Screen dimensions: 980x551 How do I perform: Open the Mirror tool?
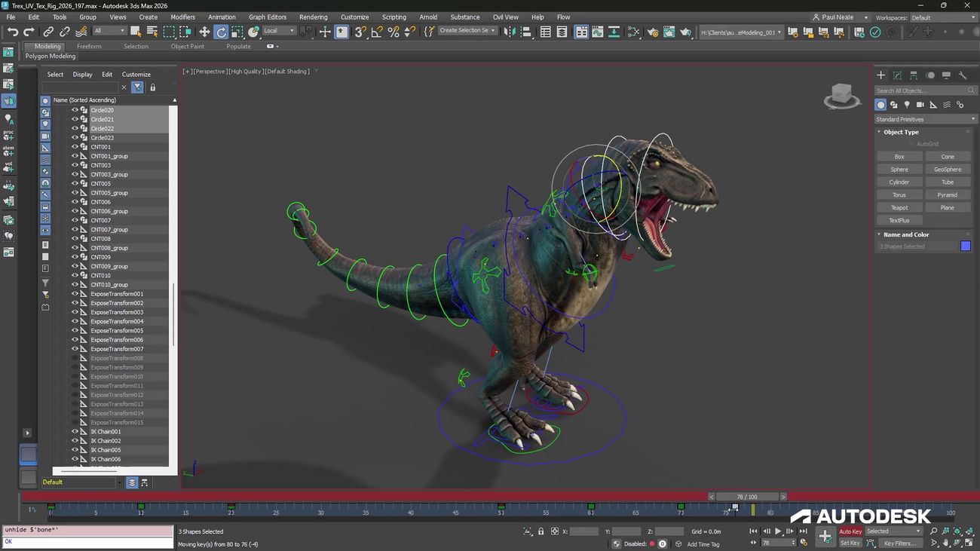(510, 32)
